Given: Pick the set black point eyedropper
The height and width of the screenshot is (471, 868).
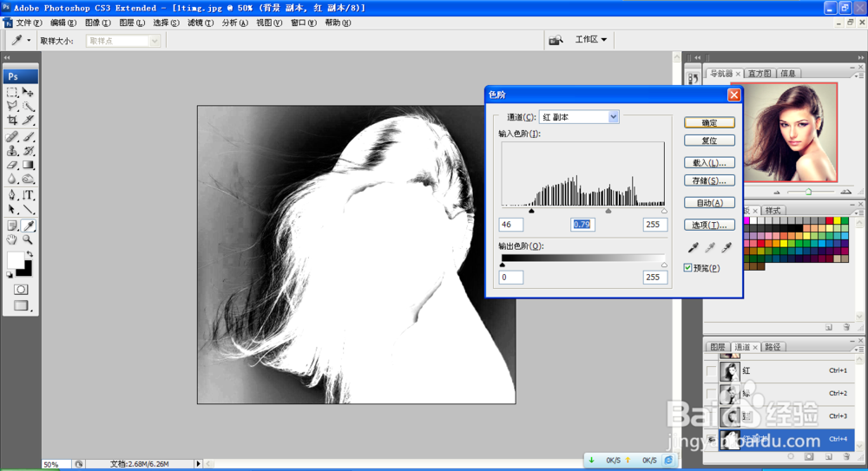Looking at the screenshot, I should click(693, 247).
